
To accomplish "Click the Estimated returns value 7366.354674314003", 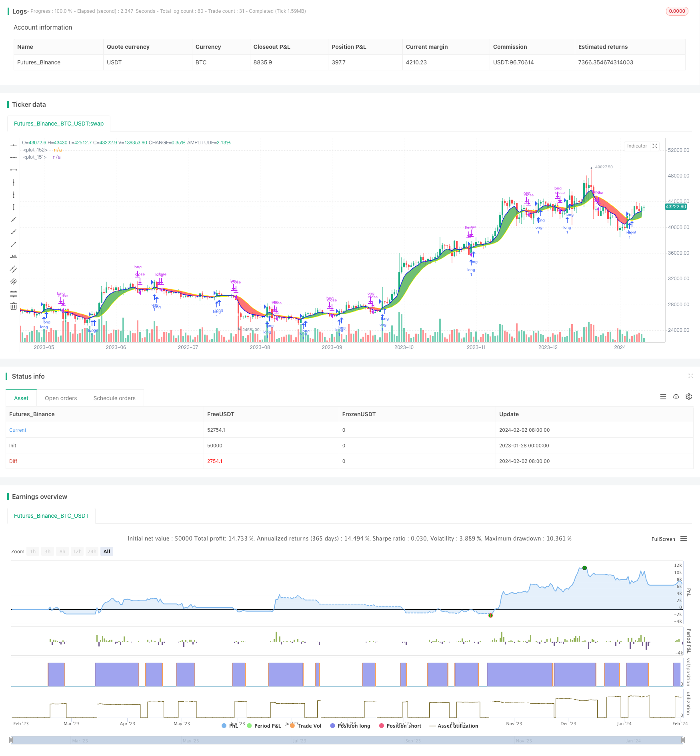I will (606, 62).
